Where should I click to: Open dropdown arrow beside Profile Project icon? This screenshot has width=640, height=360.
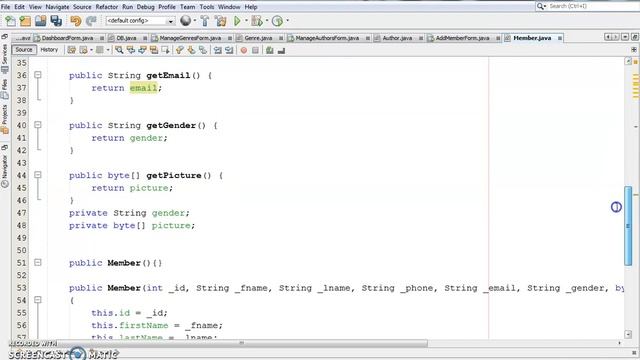point(288,20)
